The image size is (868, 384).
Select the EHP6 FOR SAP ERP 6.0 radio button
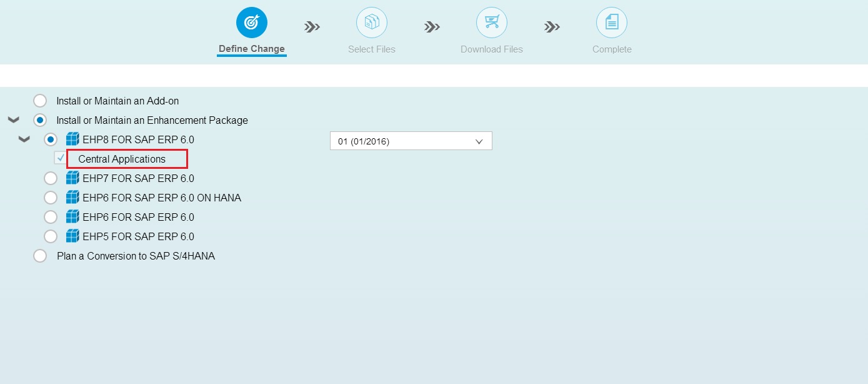(51, 217)
